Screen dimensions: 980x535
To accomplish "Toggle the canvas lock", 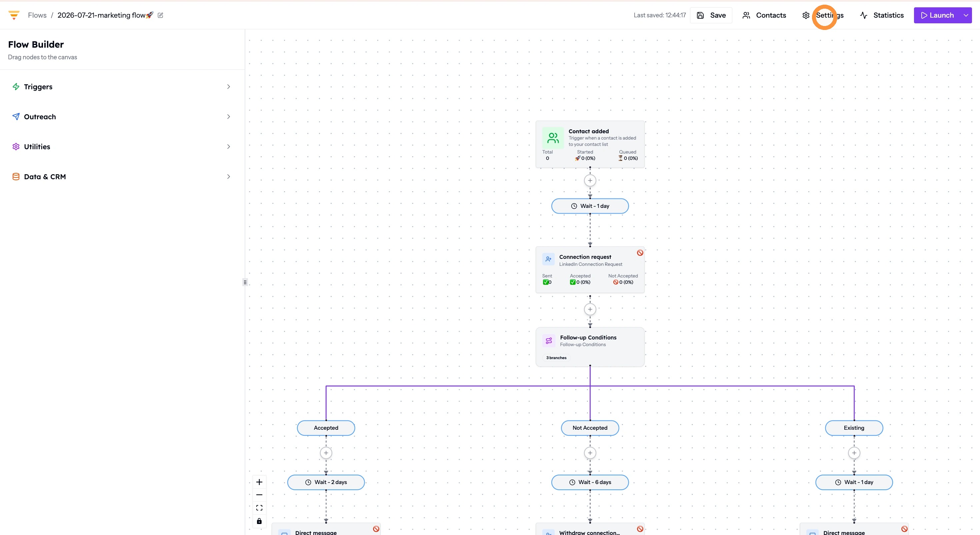I will pos(259,521).
